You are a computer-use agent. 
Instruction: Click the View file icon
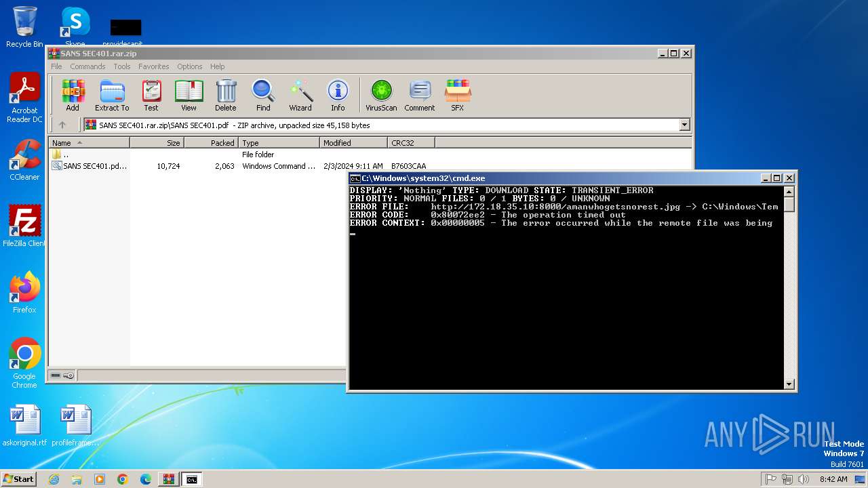(x=189, y=95)
